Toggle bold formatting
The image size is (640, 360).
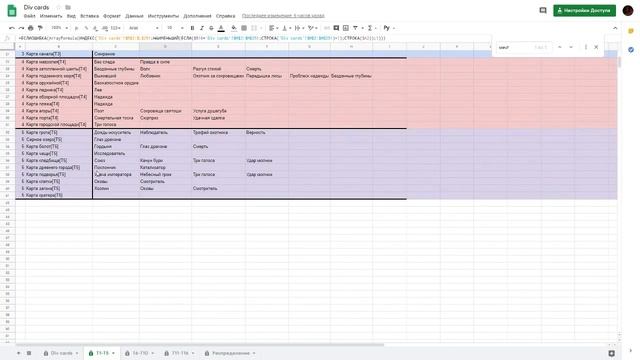pyautogui.click(x=192, y=28)
